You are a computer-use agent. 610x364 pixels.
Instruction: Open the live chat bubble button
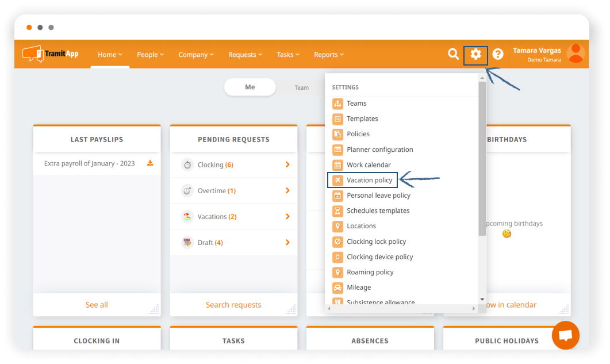click(565, 335)
